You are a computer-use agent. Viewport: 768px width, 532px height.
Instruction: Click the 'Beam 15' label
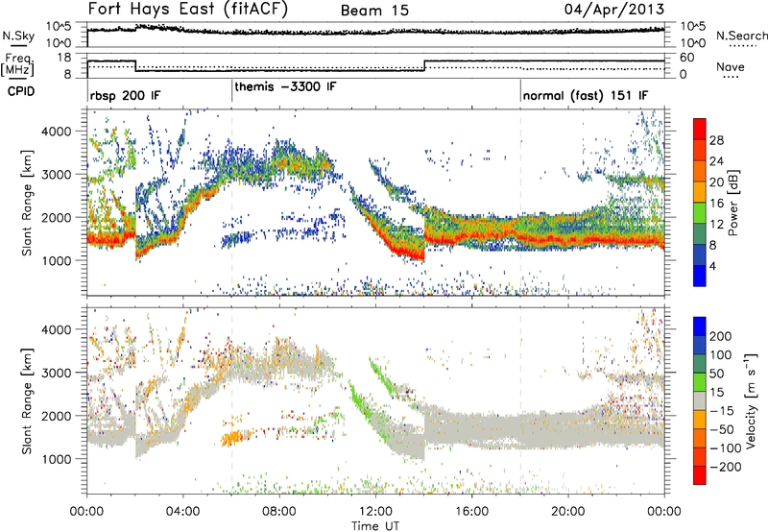click(x=374, y=11)
